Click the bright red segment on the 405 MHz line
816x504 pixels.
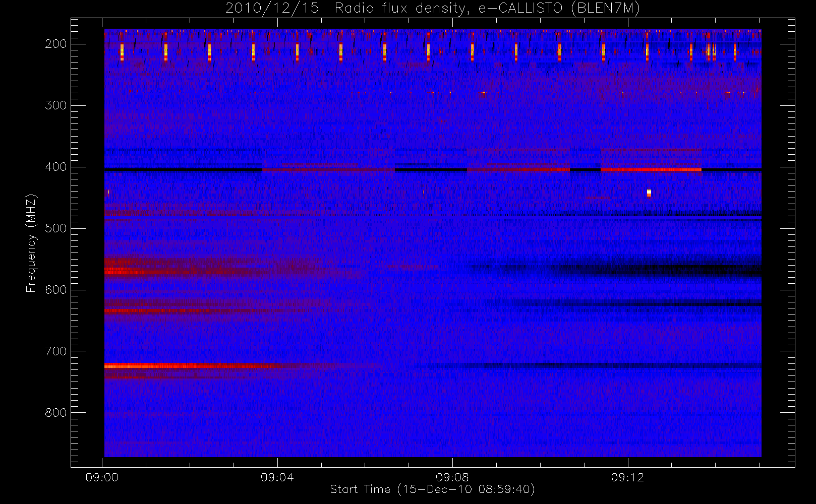651,170
